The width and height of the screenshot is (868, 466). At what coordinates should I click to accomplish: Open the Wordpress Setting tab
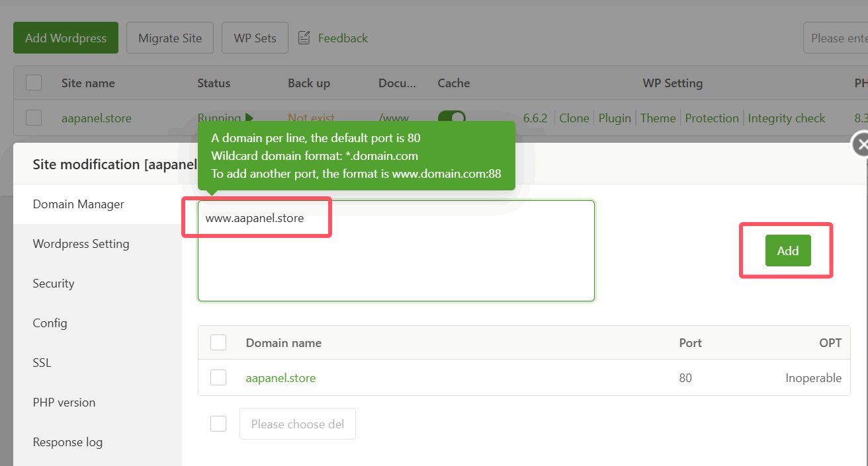pos(97,244)
